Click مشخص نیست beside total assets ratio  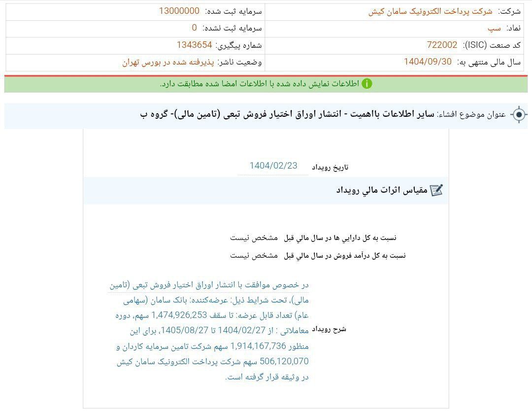point(254,238)
